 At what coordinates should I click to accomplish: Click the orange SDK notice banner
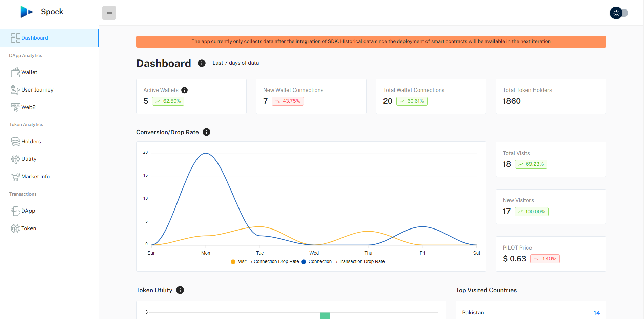point(371,42)
